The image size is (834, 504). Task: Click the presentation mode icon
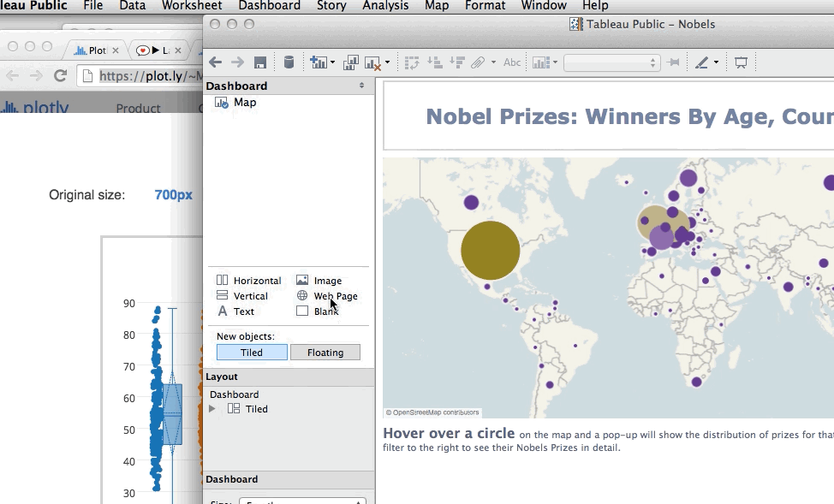[x=741, y=62]
